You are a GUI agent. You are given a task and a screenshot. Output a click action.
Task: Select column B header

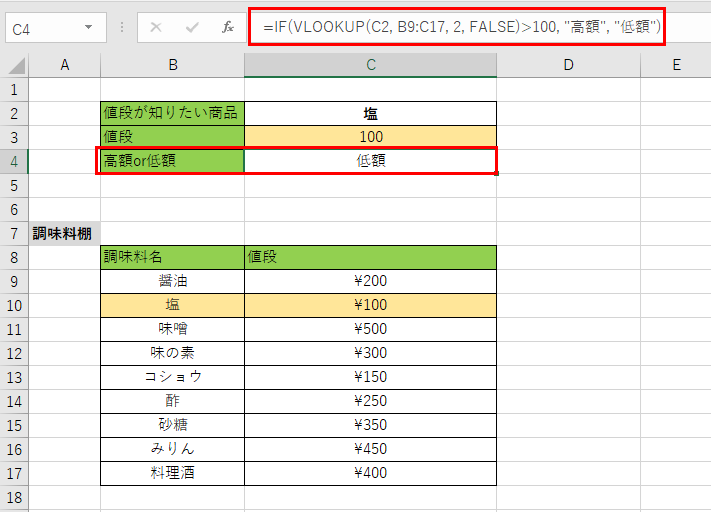173,65
